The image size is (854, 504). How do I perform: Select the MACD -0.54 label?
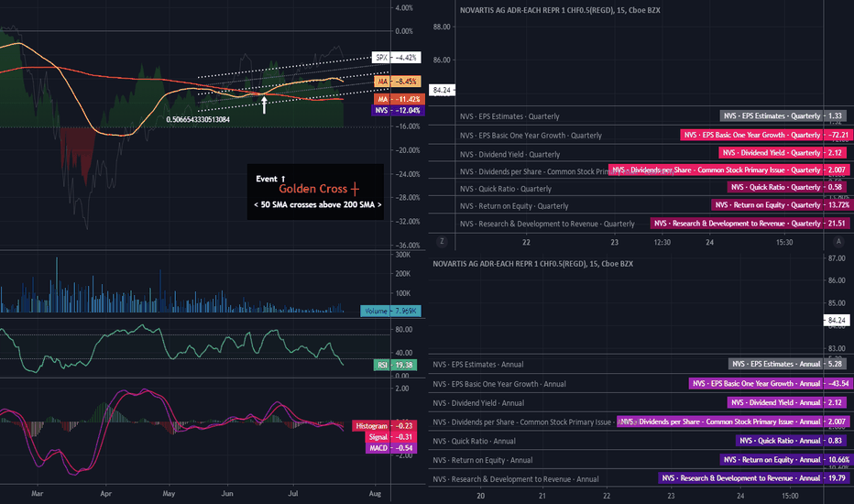point(391,448)
